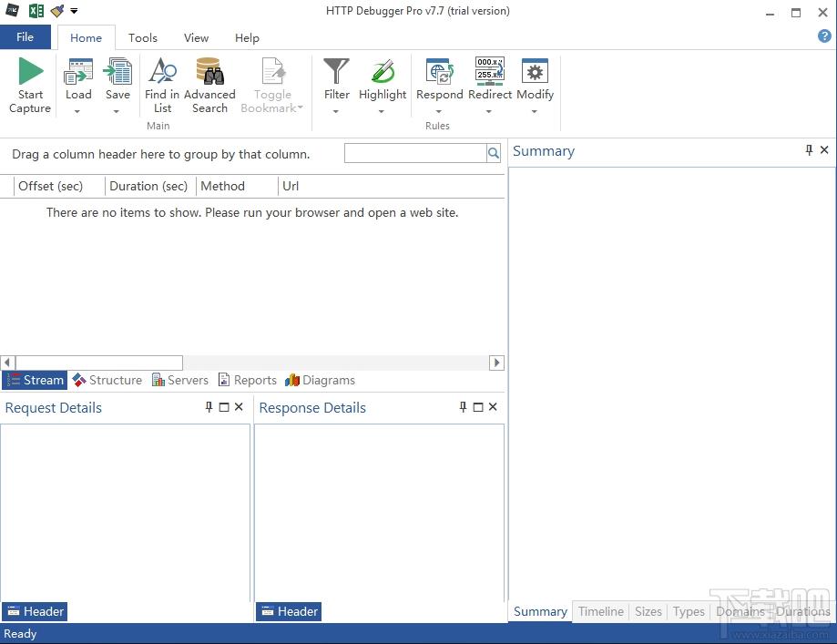Screen dimensions: 837x644
Task: Sort by the Method column header
Action: (237, 186)
